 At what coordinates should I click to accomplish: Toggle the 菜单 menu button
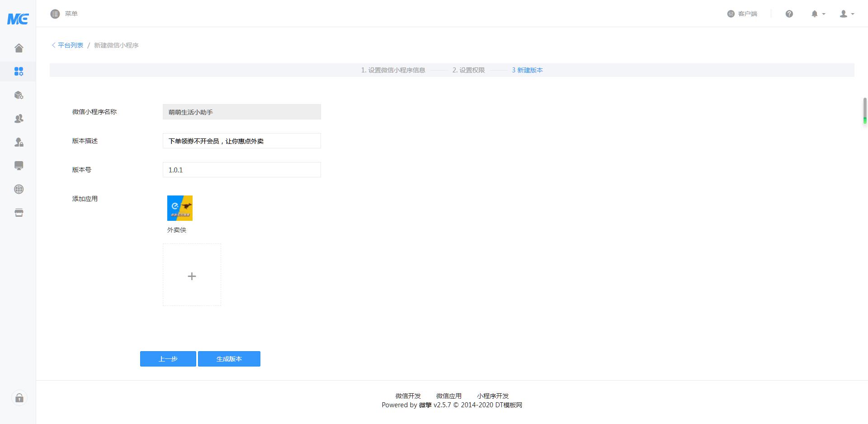64,14
